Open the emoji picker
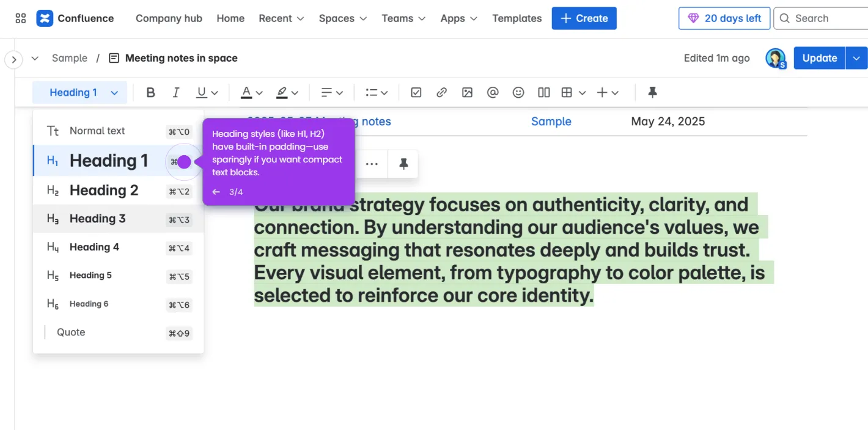The image size is (868, 430). [x=518, y=93]
